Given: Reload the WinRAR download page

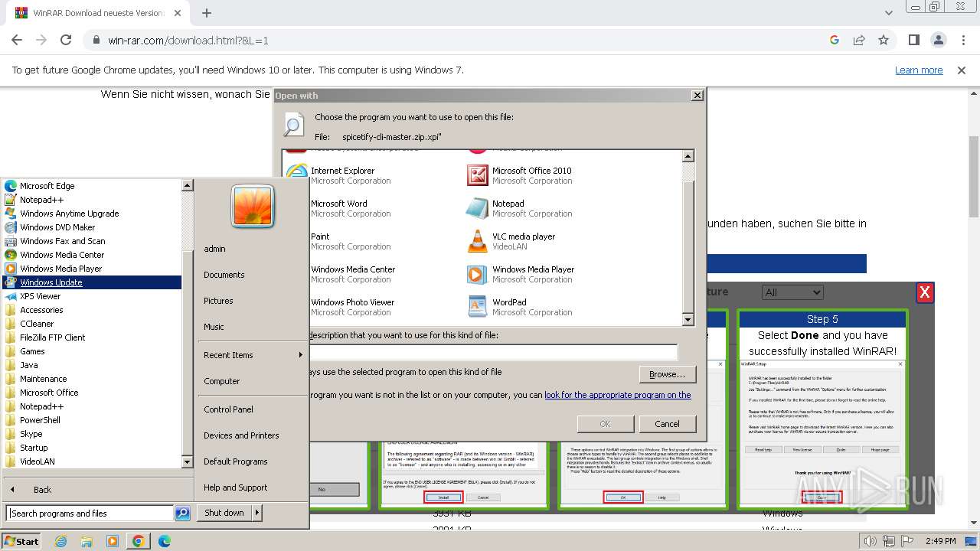Looking at the screenshot, I should pos(66,40).
